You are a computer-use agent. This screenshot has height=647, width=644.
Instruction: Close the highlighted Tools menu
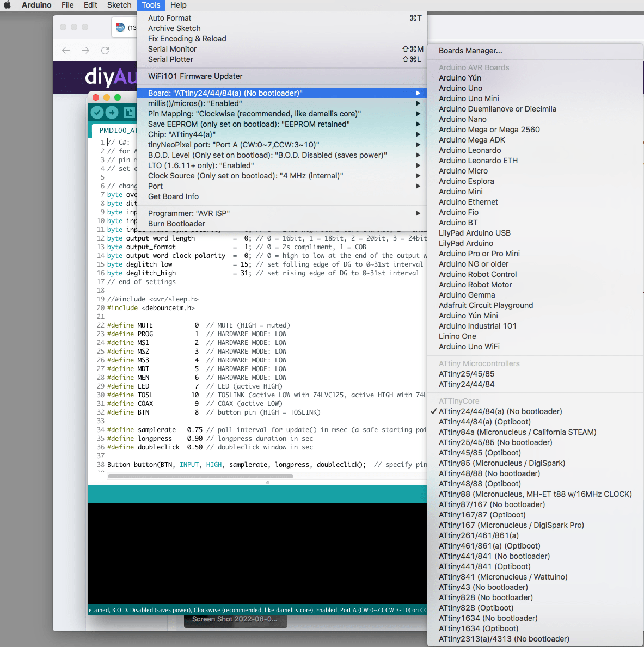point(151,5)
